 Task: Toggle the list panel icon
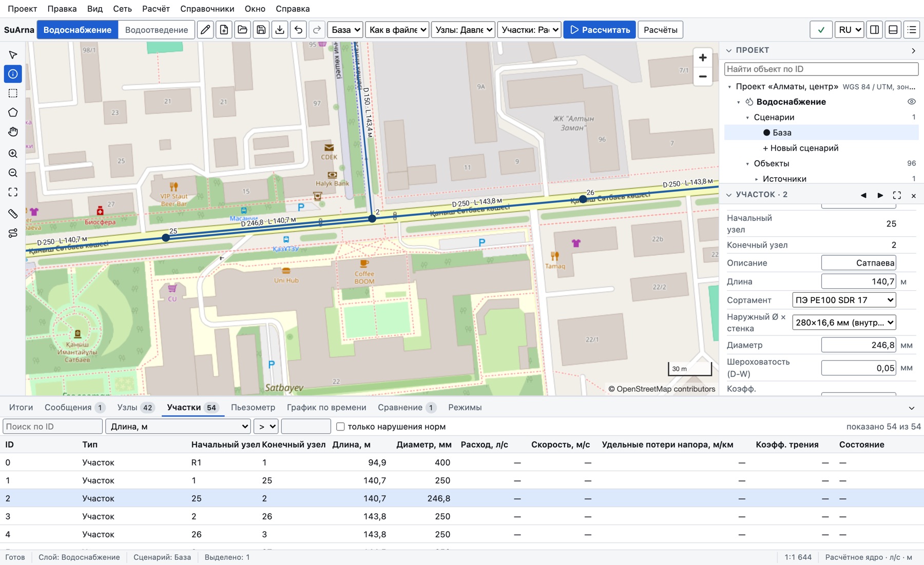(x=912, y=30)
